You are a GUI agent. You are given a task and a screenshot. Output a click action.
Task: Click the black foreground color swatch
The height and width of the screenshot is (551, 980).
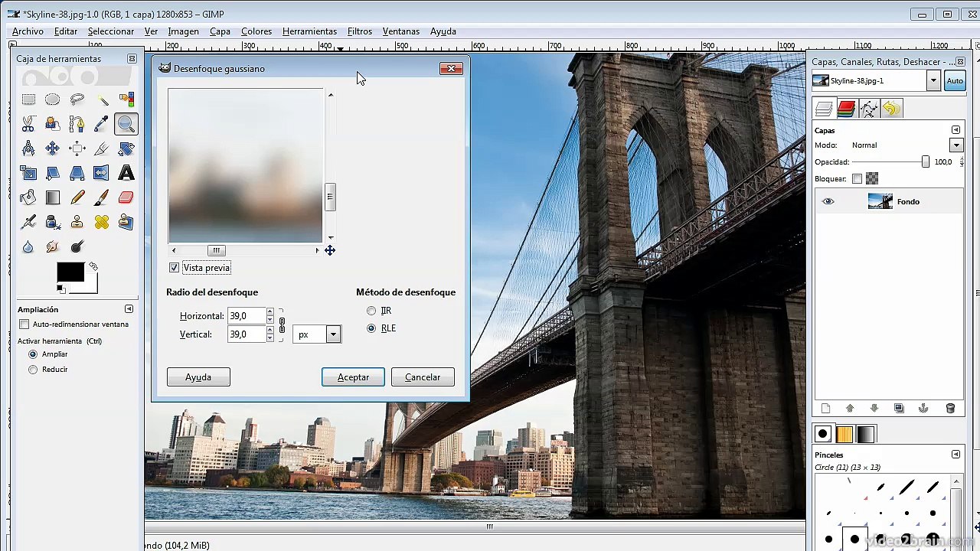coord(70,272)
